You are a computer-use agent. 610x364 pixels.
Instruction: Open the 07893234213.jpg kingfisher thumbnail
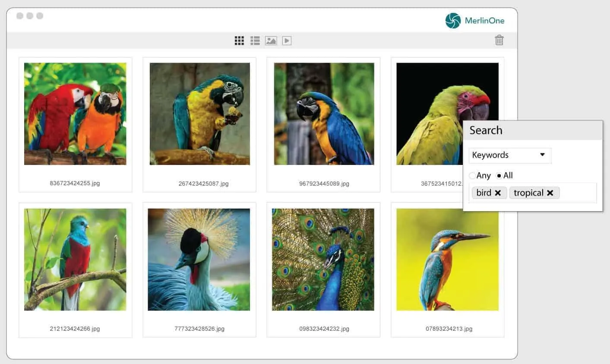click(x=447, y=260)
